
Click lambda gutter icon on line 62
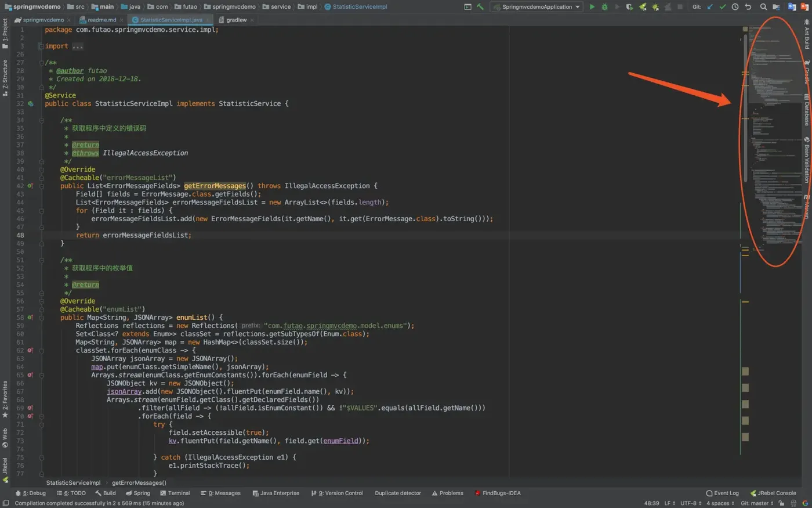click(30, 351)
